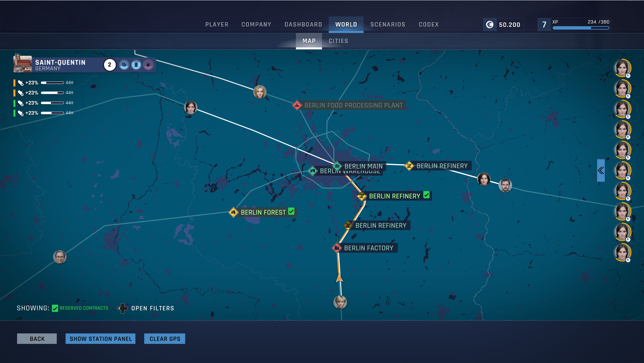Click the Berlin Food Processing Plant map marker
This screenshot has width=644, height=363.
click(297, 105)
